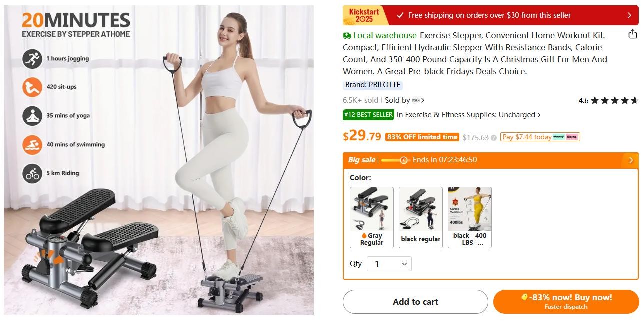
Task: Click the #12 BEST SELLER badge
Action: (368, 115)
